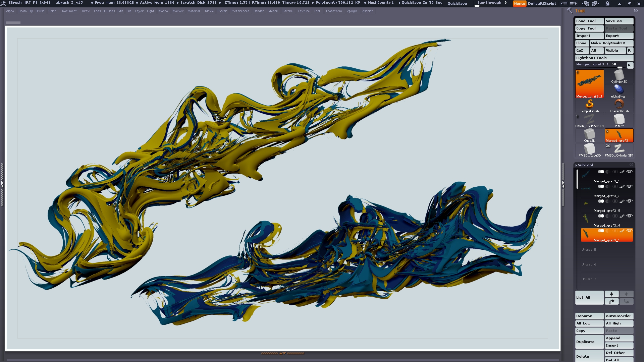This screenshot has height=362, width=644.
Task: Toggle eye visibility for Merged_graf3_5
Action: (630, 201)
